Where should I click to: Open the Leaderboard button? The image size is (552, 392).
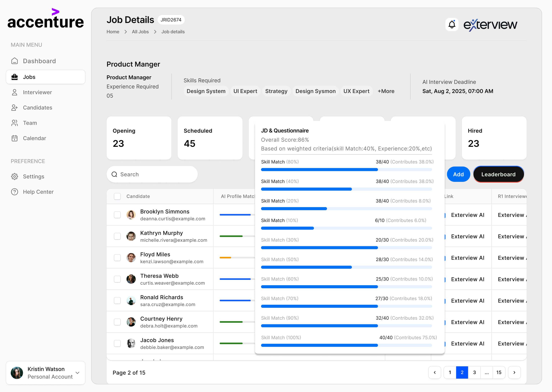tap(498, 174)
